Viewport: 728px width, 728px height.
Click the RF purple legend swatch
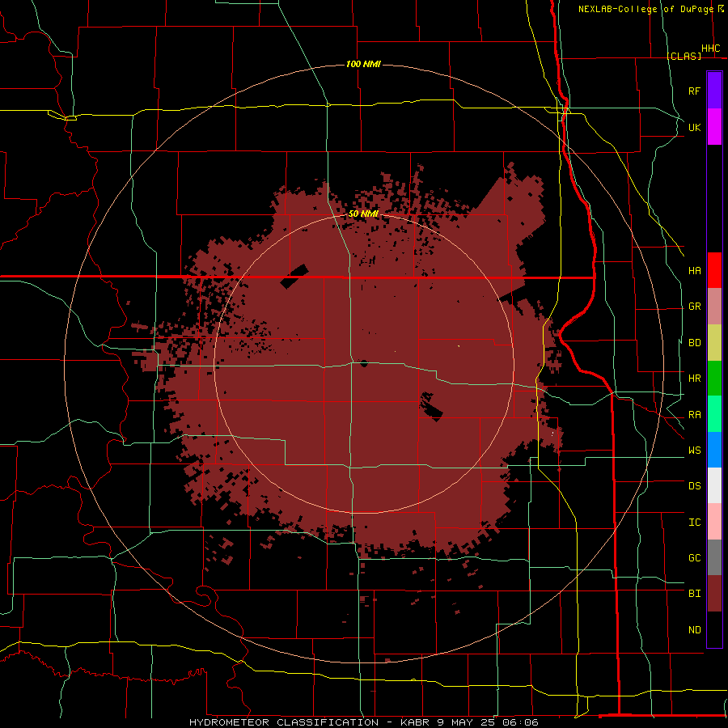click(714, 91)
